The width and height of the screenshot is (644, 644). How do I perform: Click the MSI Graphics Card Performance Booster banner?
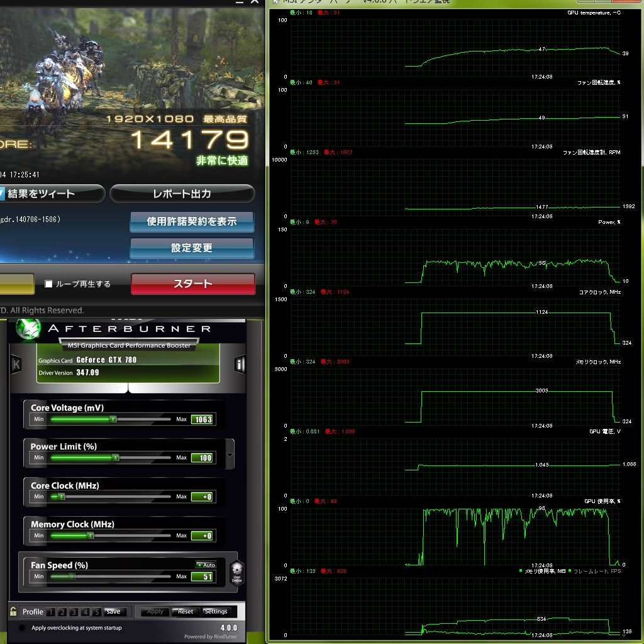point(129,345)
